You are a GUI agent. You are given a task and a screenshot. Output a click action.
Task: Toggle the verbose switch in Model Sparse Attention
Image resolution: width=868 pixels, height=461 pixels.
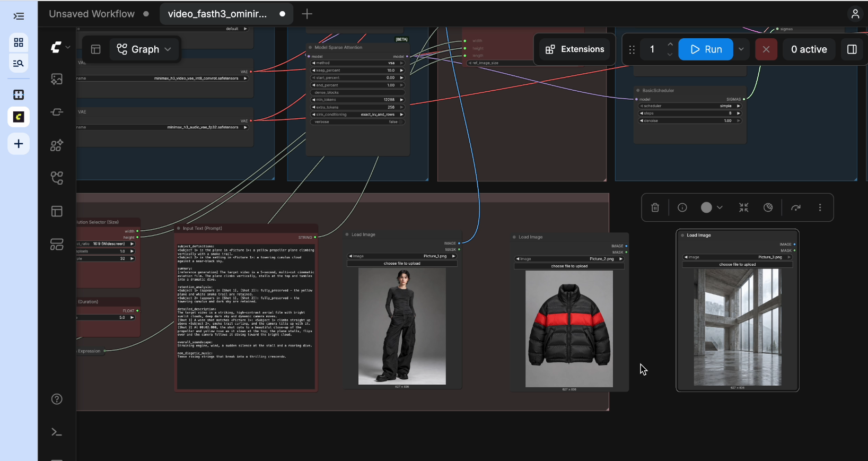[357, 122]
